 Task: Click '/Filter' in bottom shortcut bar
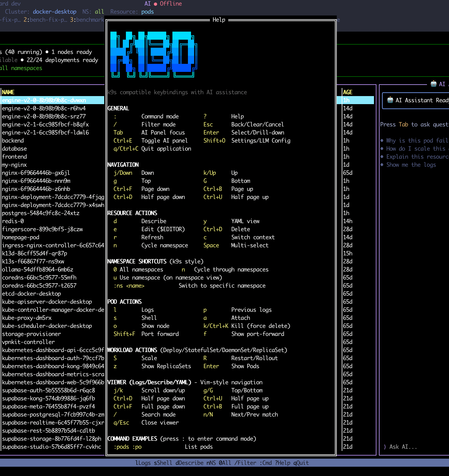[245, 463]
